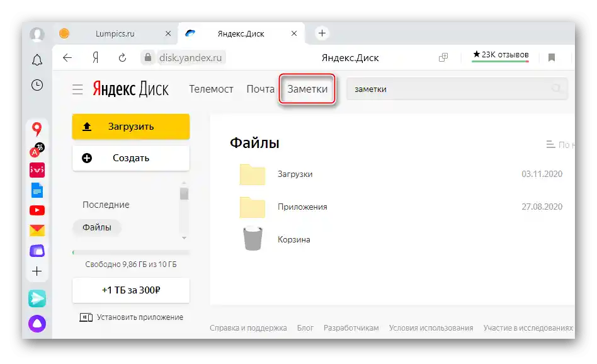597x364 pixels.
Task: Open Почта service
Action: point(261,89)
